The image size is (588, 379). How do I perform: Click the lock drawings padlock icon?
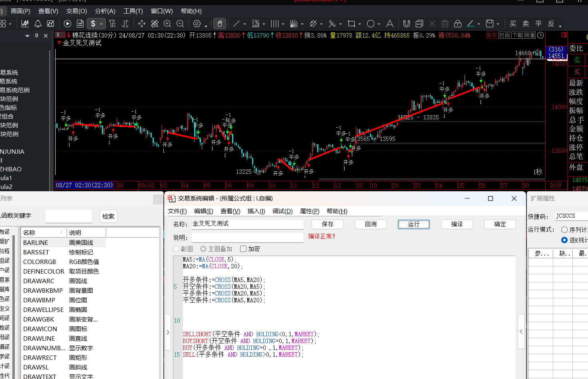[x=458, y=24]
